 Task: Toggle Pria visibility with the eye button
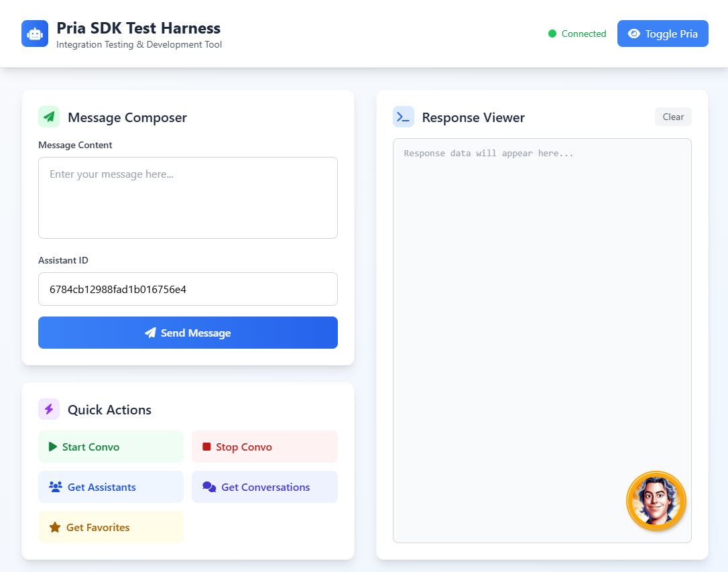[662, 34]
